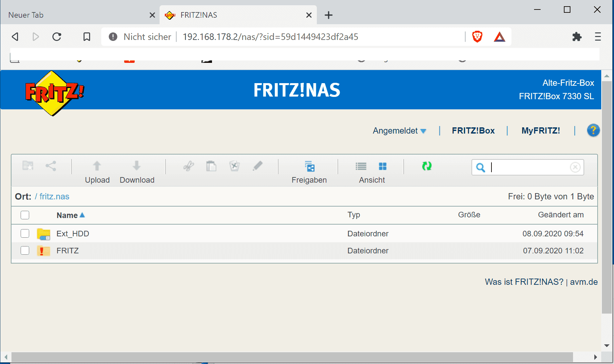
Task: Click the Upload label
Action: (97, 180)
